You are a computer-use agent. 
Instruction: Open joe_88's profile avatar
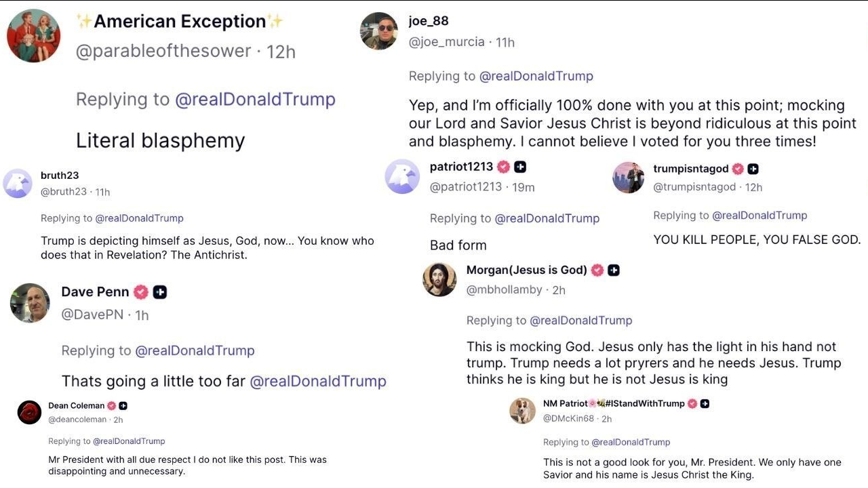coord(378,31)
